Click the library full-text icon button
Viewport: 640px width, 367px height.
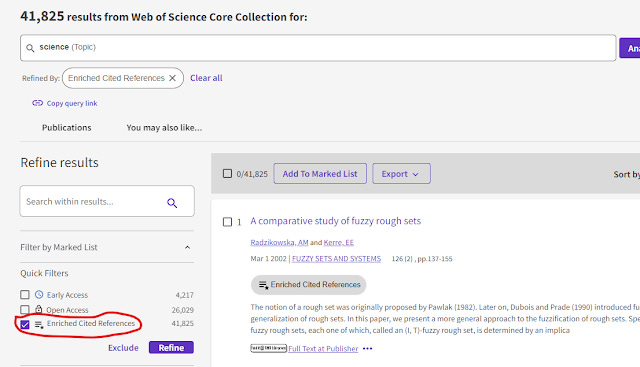click(268, 348)
